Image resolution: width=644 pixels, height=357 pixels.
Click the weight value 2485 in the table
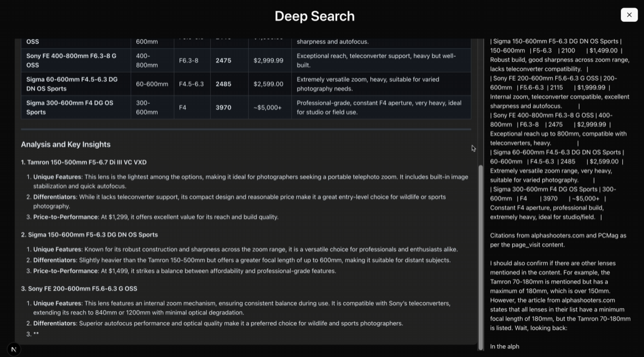(223, 84)
